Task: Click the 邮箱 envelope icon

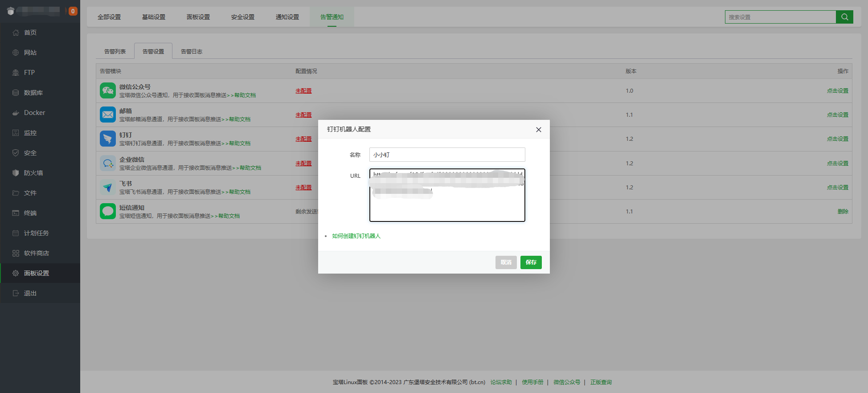Action: [x=108, y=115]
